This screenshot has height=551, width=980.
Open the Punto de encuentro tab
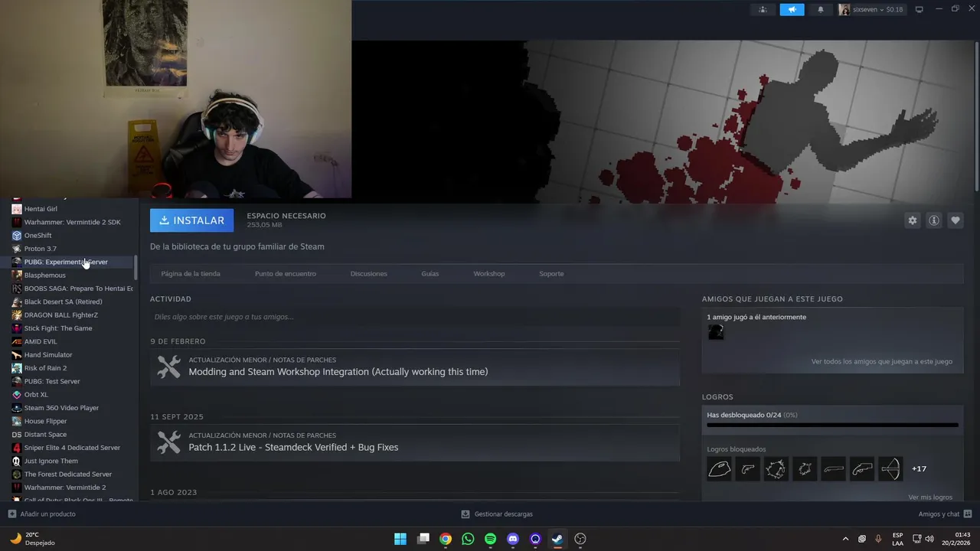click(x=286, y=274)
